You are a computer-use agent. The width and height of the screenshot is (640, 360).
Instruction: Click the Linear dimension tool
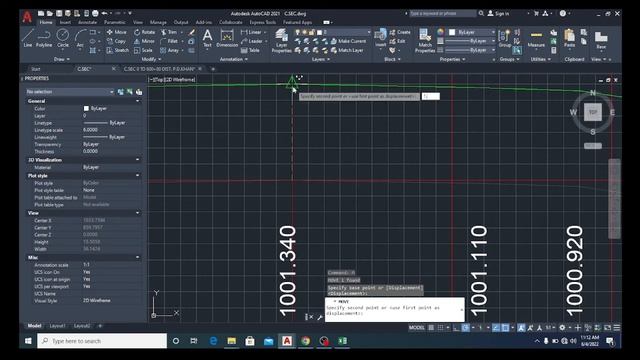click(x=251, y=32)
